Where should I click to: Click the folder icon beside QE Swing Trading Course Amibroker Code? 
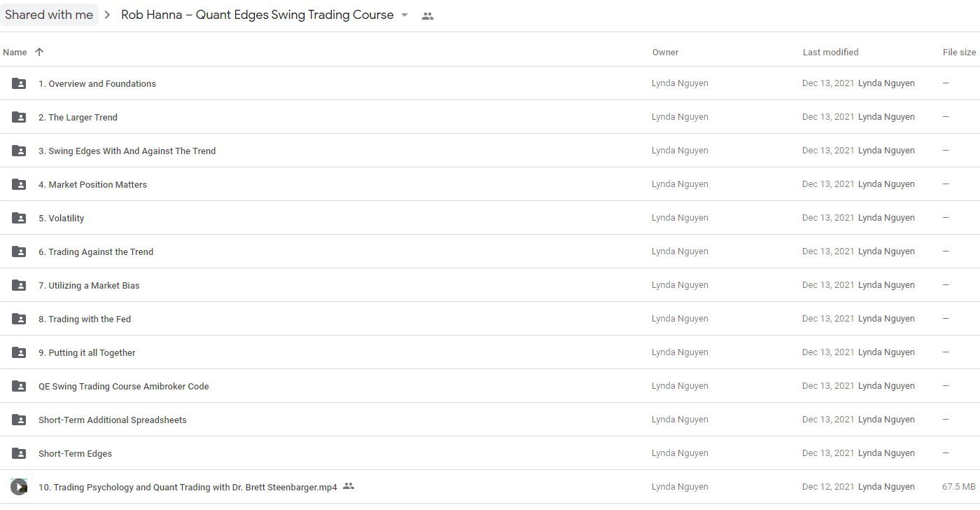[x=19, y=386]
